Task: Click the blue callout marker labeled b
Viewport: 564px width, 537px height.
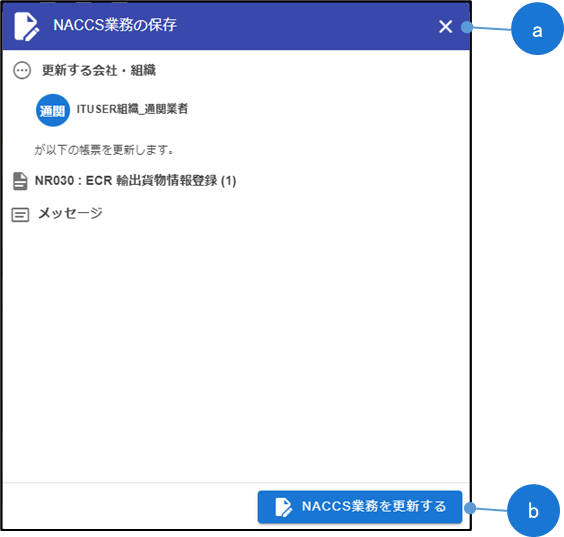Action: 533,510
